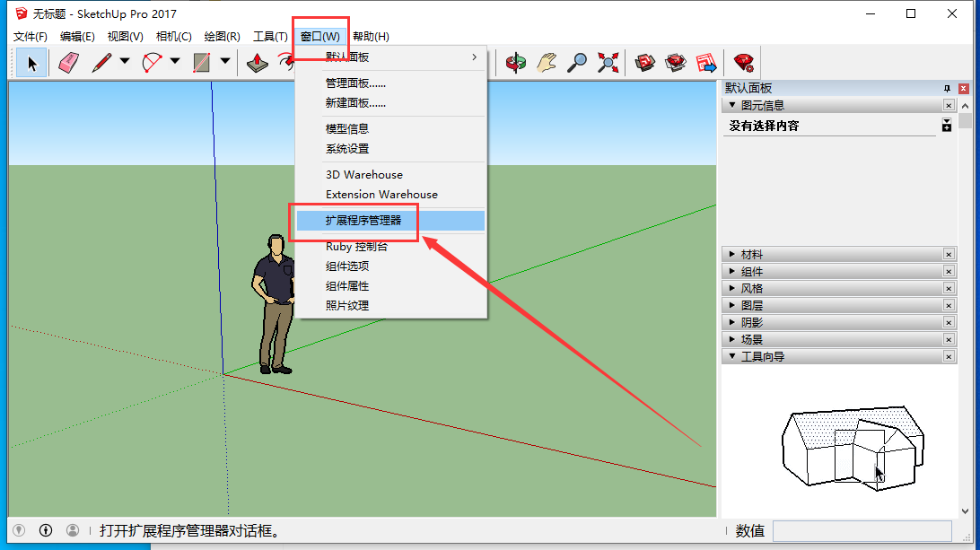Collapse the 工具向导 panel
This screenshot has height=550, width=980.
(732, 356)
